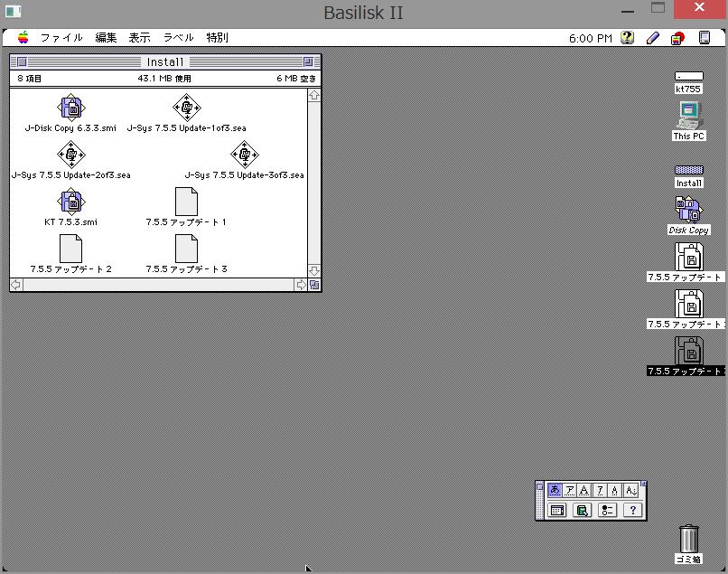Open the ファイル menu
Screen dimensions: 728x574
coord(61,38)
